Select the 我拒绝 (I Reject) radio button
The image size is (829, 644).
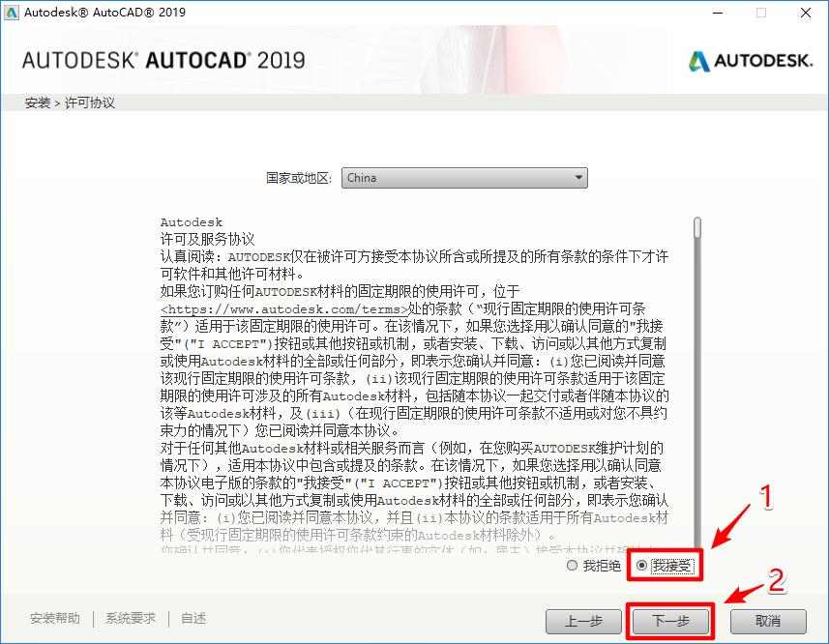tap(572, 566)
